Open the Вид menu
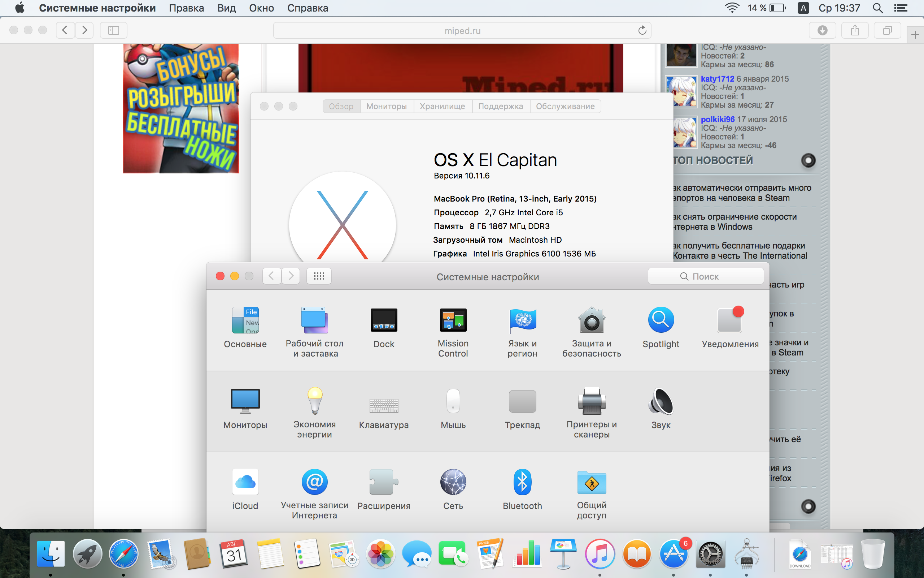This screenshot has height=578, width=924. pos(226,8)
